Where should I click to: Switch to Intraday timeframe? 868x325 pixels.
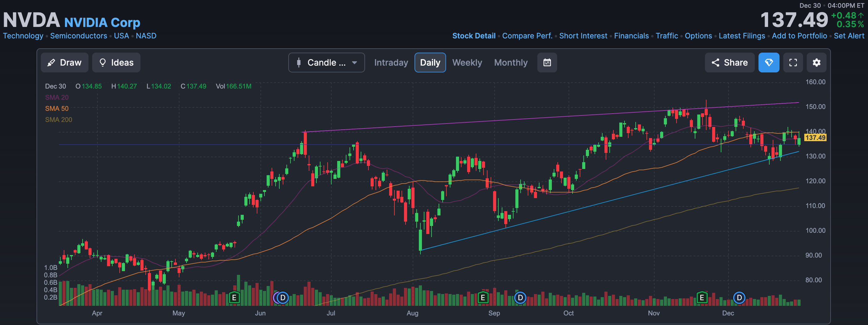point(391,63)
